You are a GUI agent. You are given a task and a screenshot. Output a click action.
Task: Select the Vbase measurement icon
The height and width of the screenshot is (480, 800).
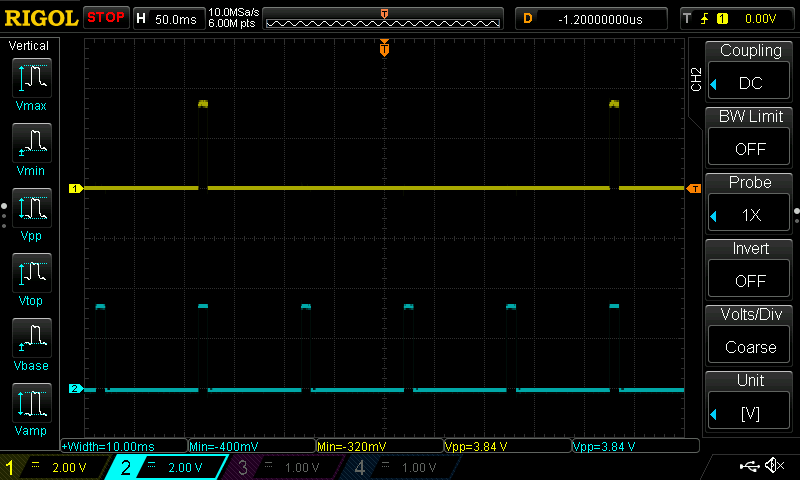pyautogui.click(x=32, y=337)
